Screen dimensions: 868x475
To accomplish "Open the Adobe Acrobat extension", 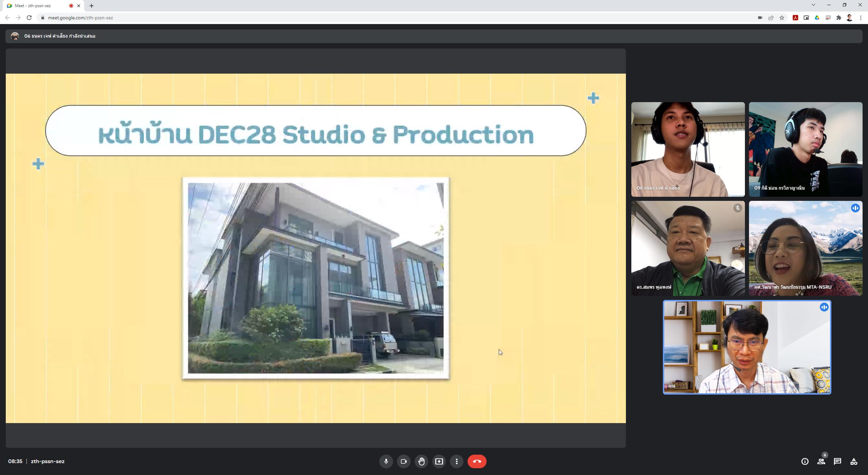I will 795,18.
